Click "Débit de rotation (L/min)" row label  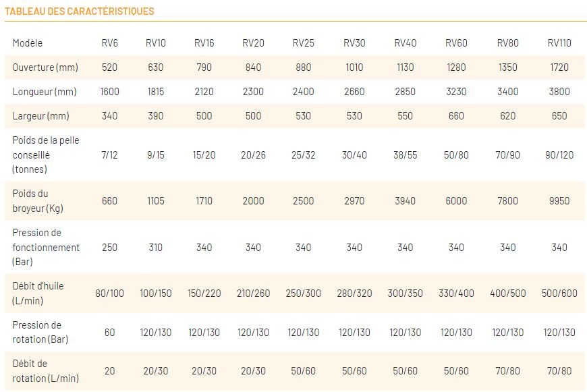pos(45,371)
